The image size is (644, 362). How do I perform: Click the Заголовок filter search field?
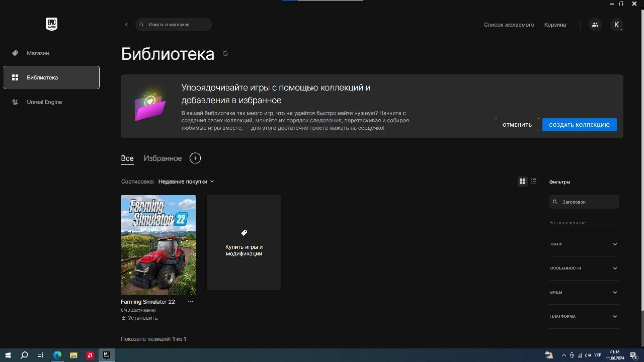584,202
